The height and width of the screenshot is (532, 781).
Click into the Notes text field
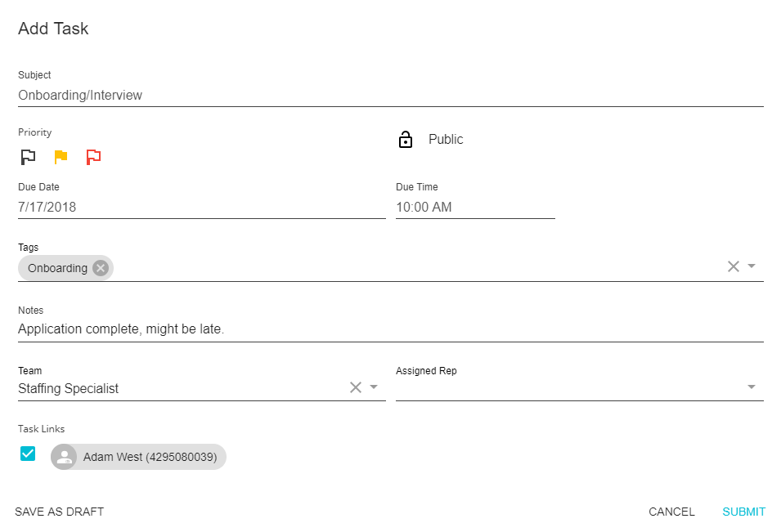tap(390, 329)
